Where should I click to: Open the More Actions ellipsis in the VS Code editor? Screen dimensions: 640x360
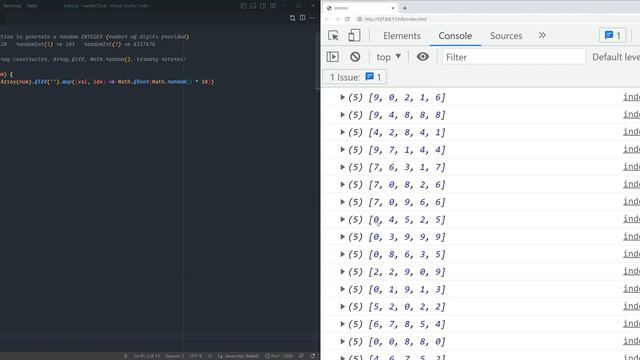pyautogui.click(x=312, y=18)
